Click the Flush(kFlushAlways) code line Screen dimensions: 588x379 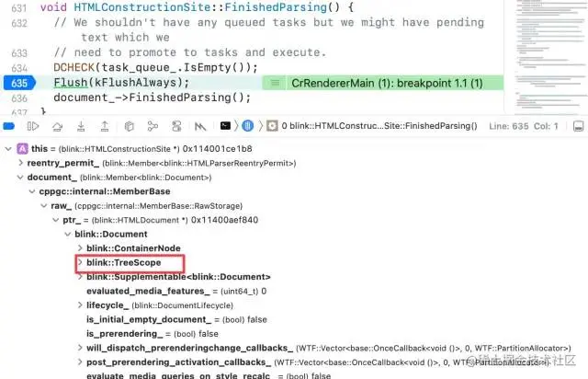click(x=121, y=83)
